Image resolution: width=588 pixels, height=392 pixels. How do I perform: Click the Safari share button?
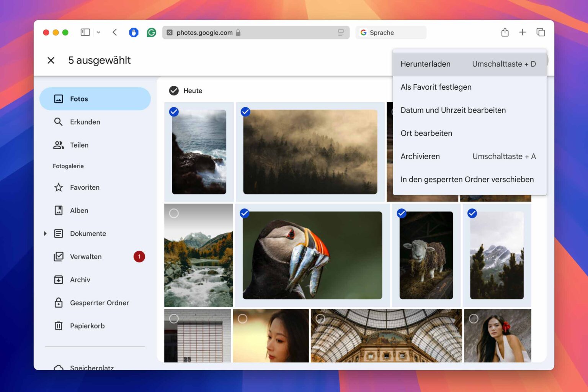coord(505,33)
